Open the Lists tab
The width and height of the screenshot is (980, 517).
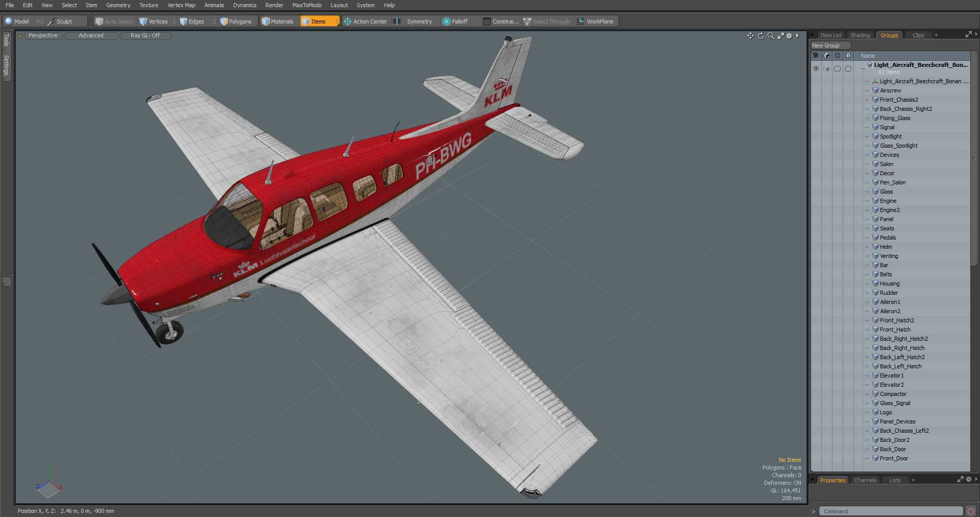pos(895,480)
